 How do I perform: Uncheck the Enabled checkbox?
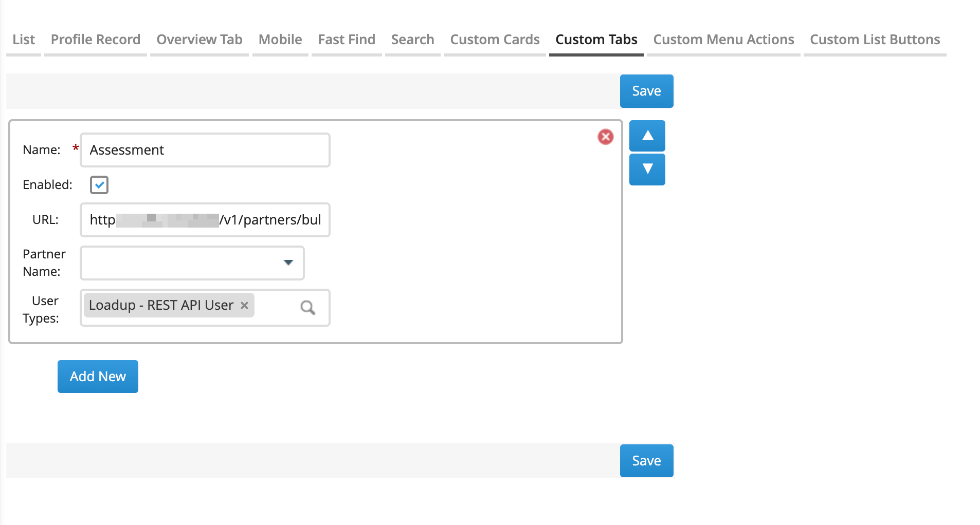coord(99,185)
